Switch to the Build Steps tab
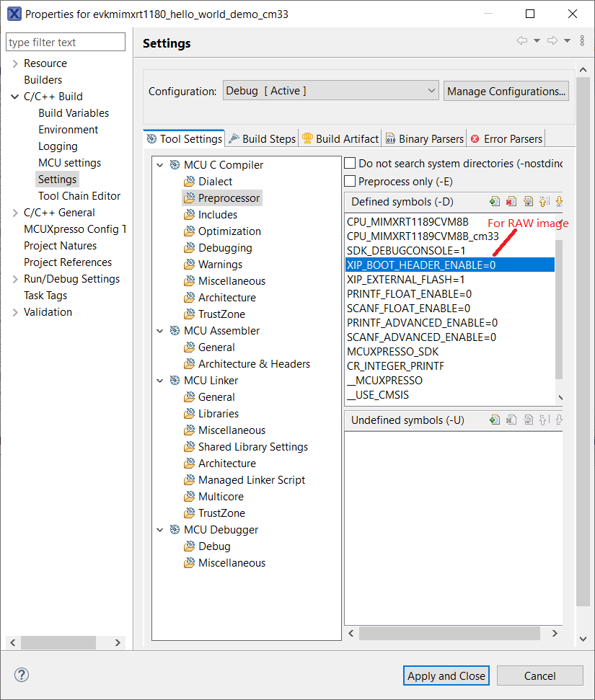595x700 pixels. [262, 138]
